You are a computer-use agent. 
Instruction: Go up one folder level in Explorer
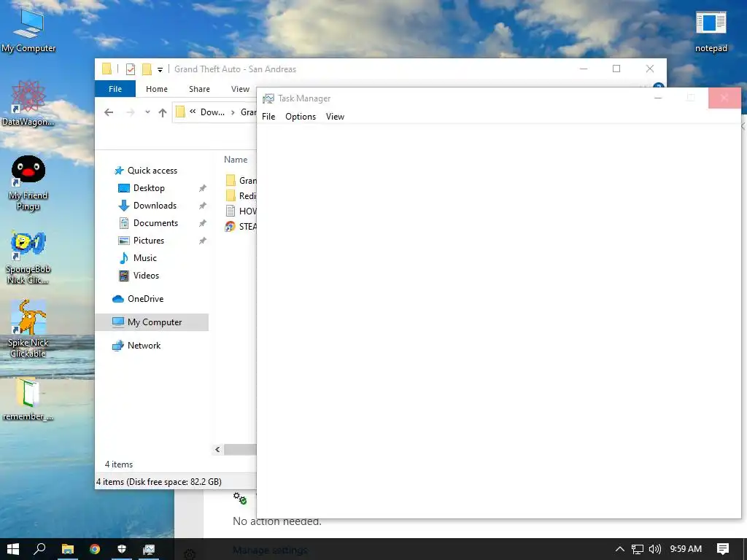tap(163, 112)
